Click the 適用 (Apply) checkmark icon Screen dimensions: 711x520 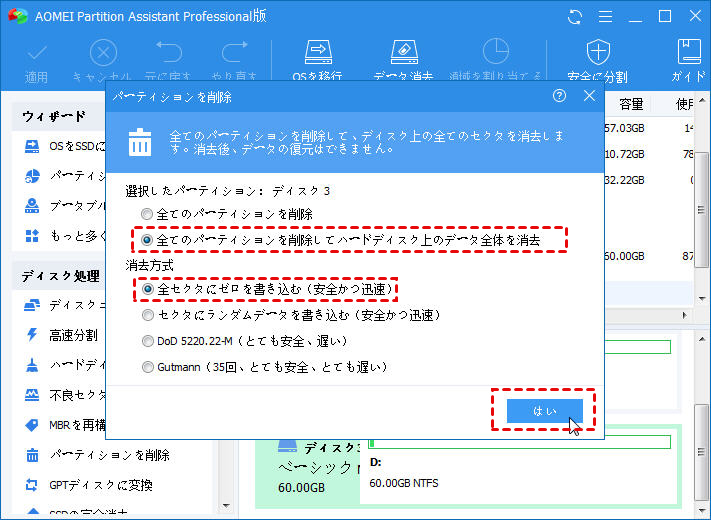click(x=37, y=53)
